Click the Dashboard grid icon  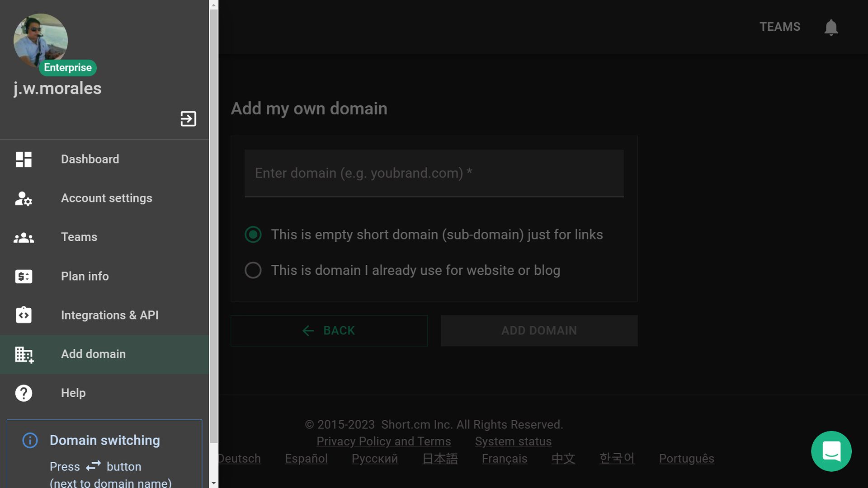[x=24, y=160]
